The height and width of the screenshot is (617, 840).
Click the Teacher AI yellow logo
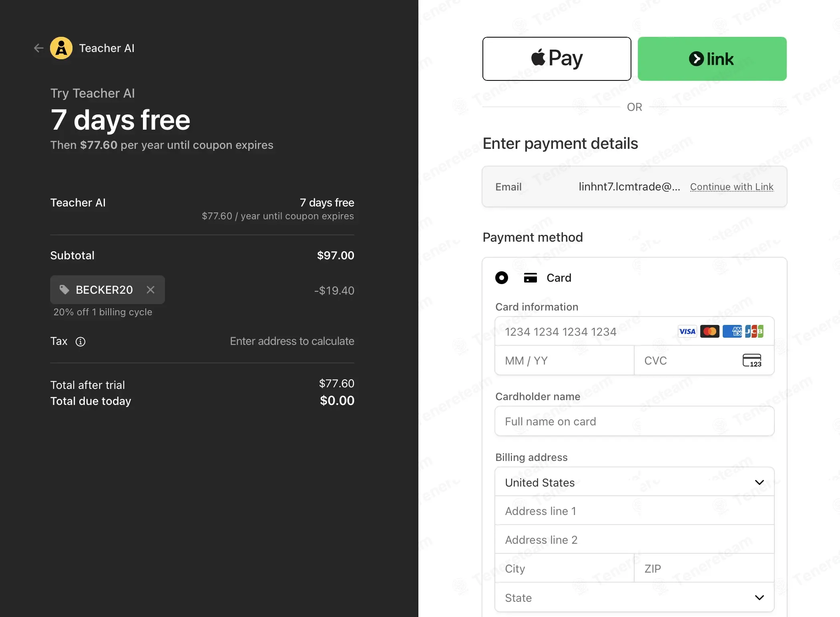(61, 48)
